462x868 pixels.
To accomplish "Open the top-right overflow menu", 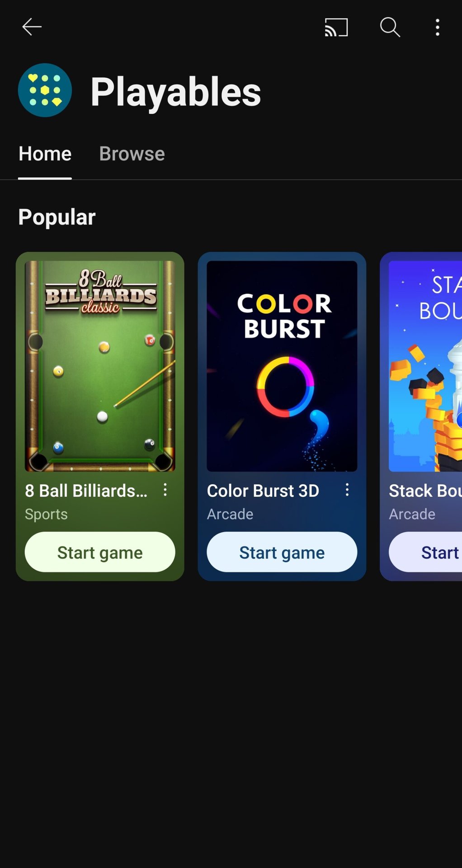I will point(437,27).
